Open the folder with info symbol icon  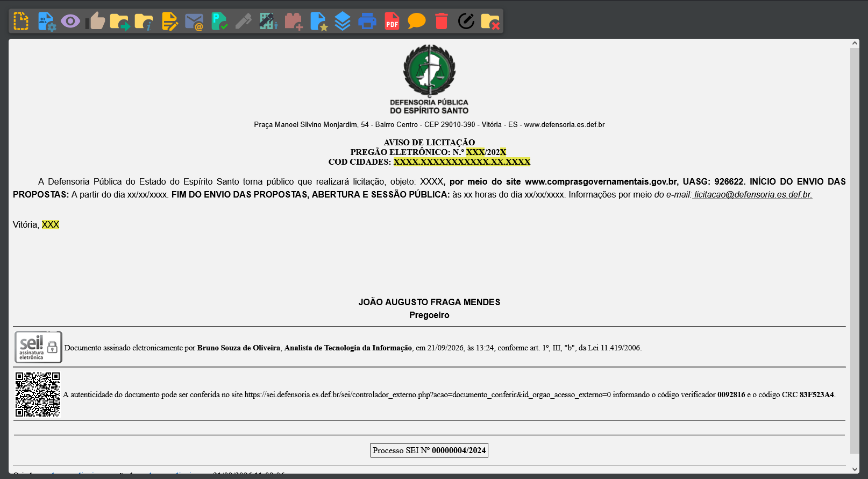click(144, 21)
